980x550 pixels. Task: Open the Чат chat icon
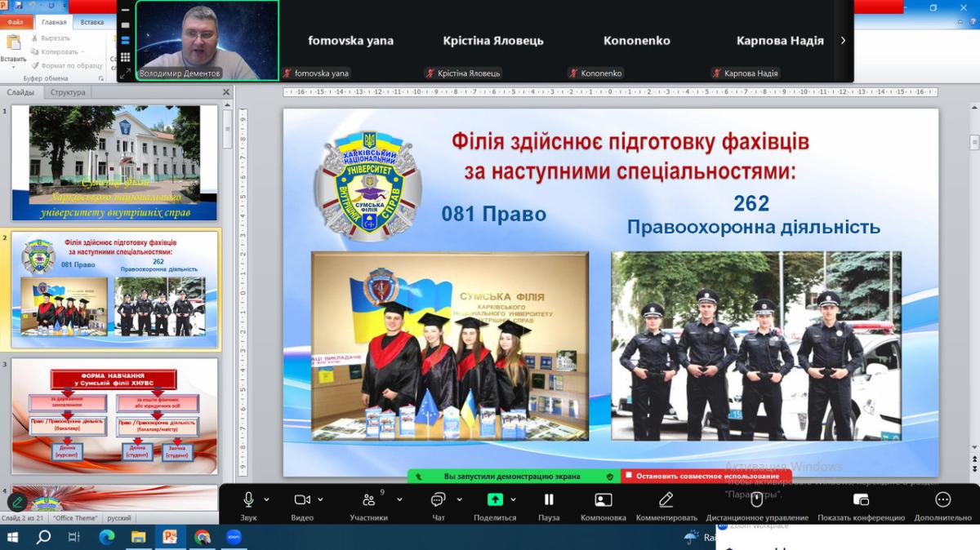pos(438,499)
